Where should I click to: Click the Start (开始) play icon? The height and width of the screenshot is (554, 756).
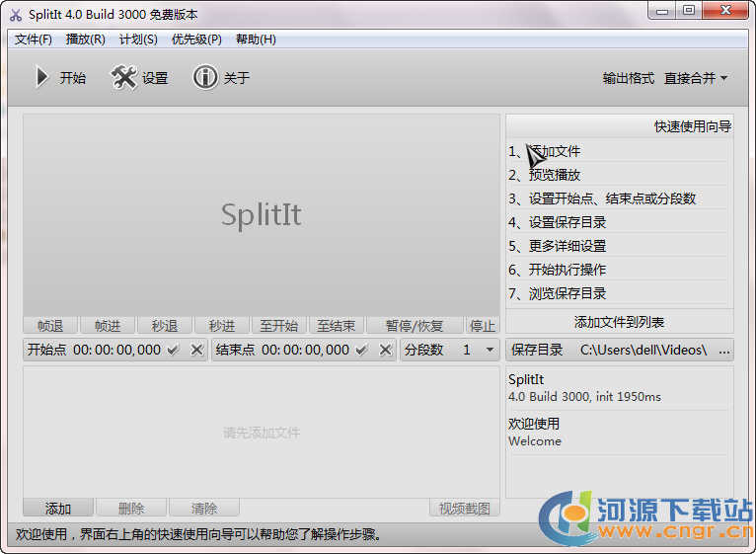click(x=42, y=78)
